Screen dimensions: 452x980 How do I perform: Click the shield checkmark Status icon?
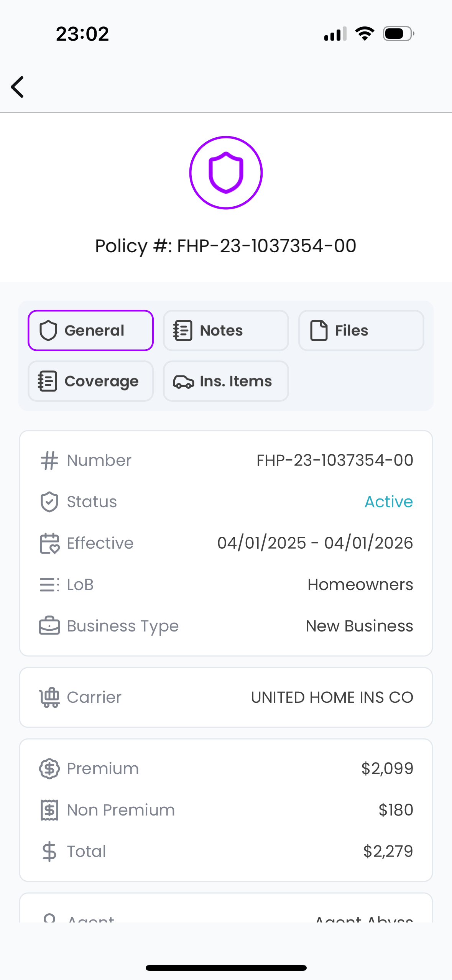pos(49,502)
